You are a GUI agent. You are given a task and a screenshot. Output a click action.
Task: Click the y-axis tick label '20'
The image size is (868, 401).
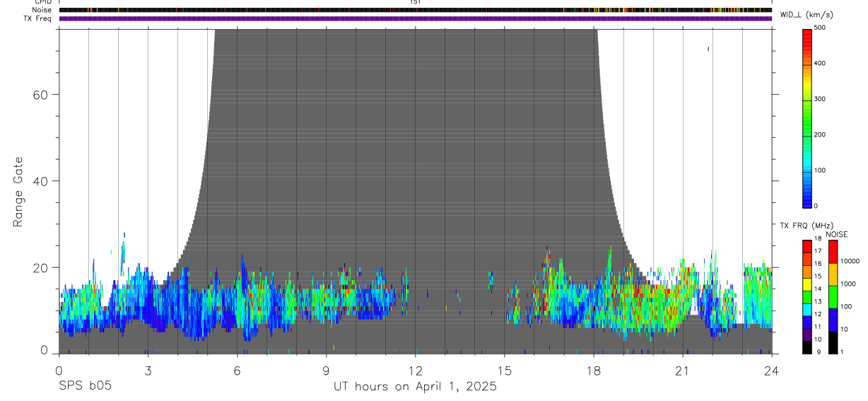coord(40,268)
